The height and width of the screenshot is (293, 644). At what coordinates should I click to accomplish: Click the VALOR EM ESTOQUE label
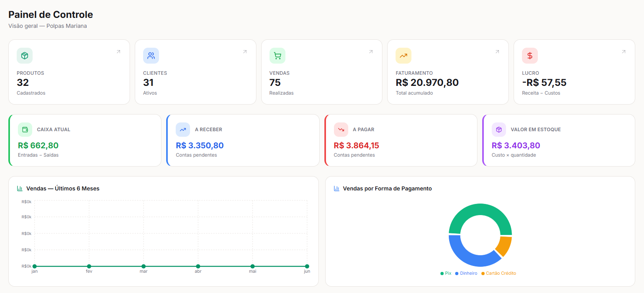pyautogui.click(x=536, y=130)
